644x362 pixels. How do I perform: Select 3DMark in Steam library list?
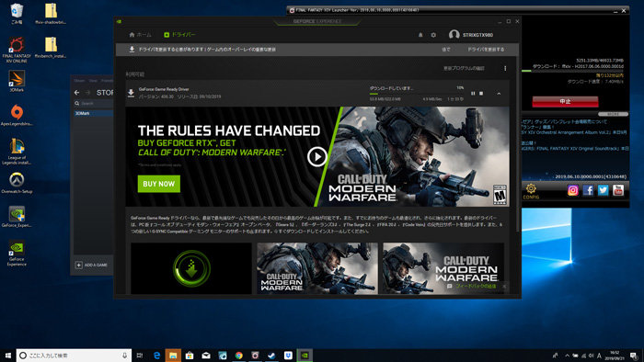[94, 113]
